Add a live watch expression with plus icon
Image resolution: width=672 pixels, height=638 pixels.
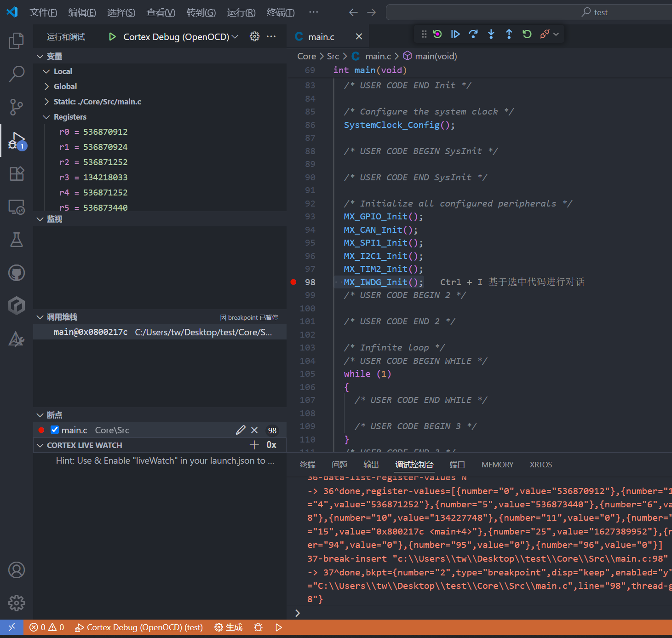click(254, 445)
